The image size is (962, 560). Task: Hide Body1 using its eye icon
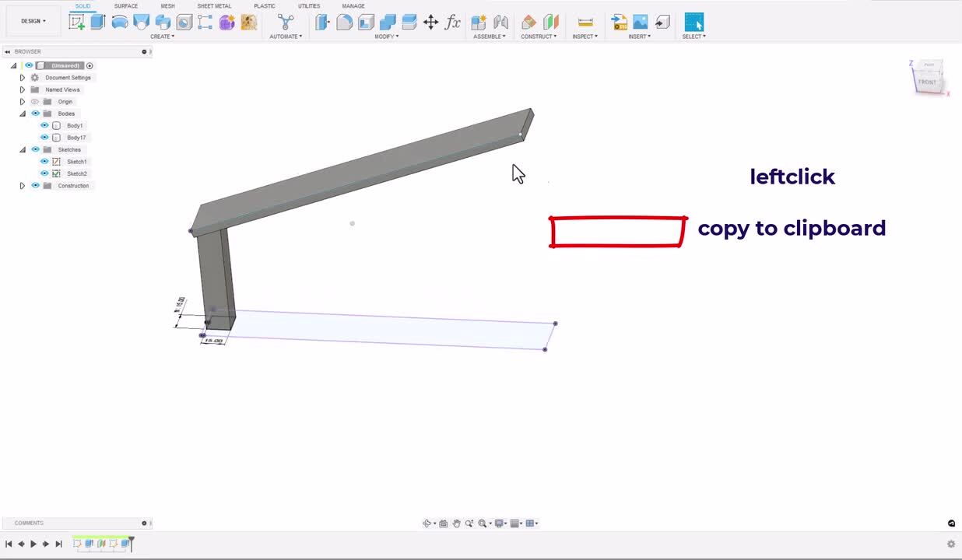(x=44, y=125)
